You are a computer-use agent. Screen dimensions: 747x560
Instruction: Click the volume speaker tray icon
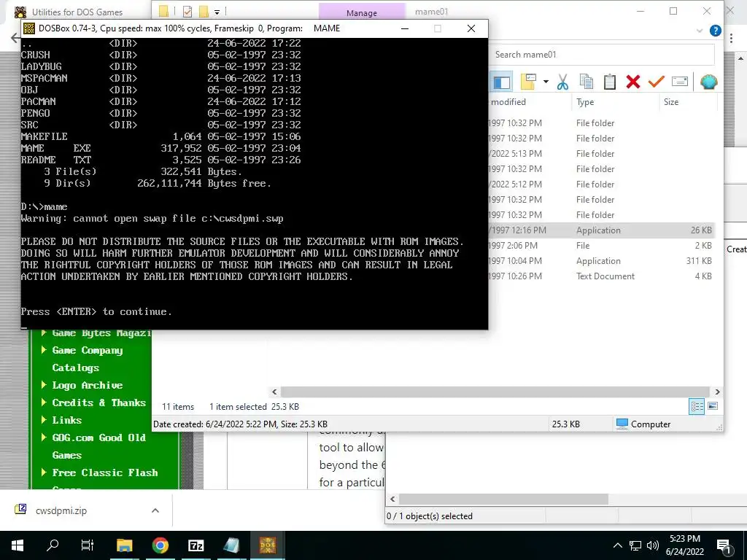click(653, 545)
